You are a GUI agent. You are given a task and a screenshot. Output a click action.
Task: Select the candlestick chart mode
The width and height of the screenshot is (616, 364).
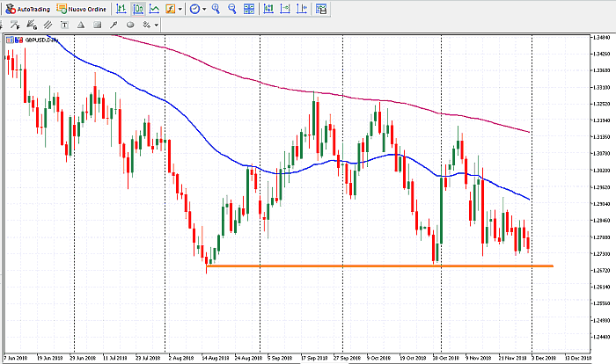pyautogui.click(x=139, y=9)
